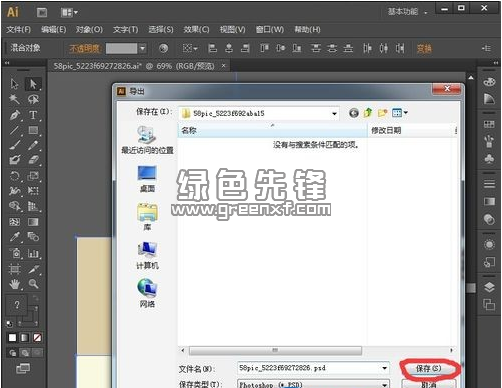Open the Edit menu
502x388 pixels.
point(53,30)
